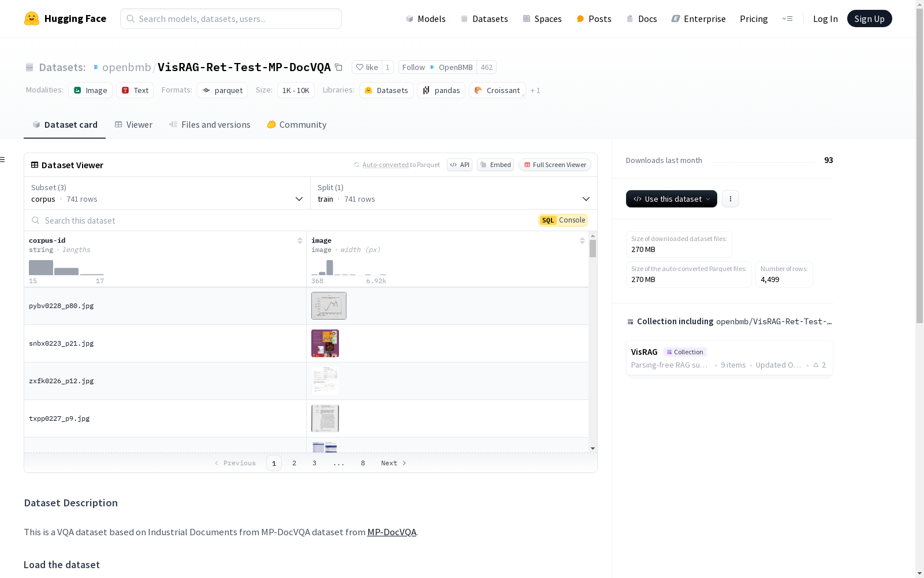924x578 pixels.
Task: Click the SQL Console button
Action: pyautogui.click(x=563, y=220)
